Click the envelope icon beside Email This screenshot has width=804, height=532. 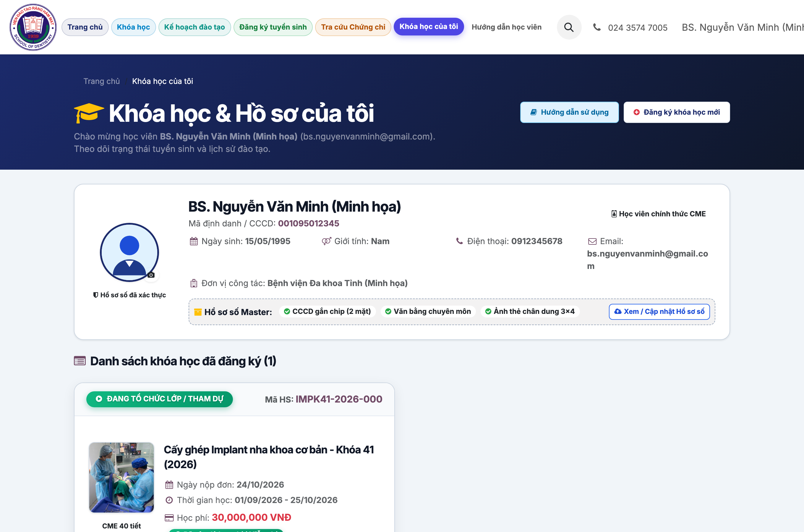click(x=592, y=241)
